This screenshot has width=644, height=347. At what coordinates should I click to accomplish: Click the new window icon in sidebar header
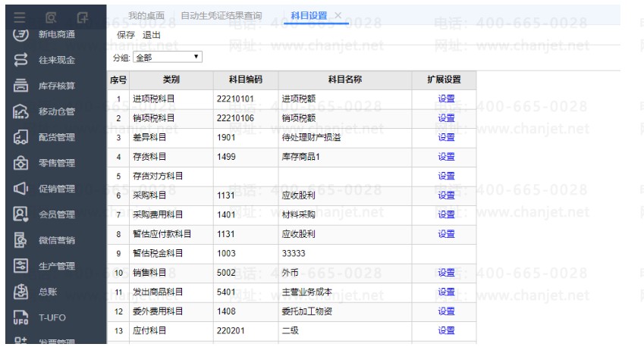coord(83,17)
